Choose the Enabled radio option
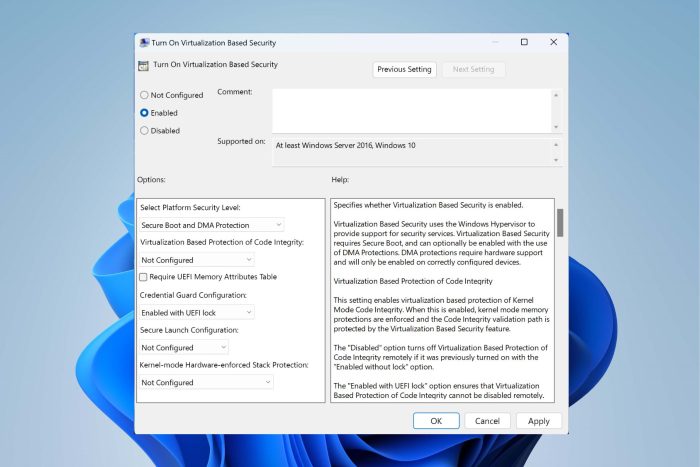The height and width of the screenshot is (467, 700). coord(145,113)
